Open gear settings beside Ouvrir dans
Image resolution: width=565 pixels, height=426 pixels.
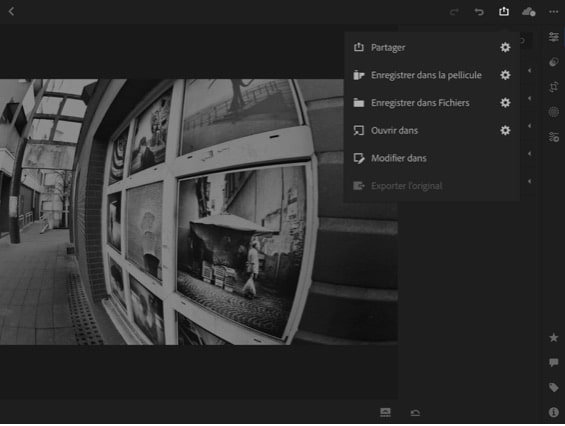505,130
